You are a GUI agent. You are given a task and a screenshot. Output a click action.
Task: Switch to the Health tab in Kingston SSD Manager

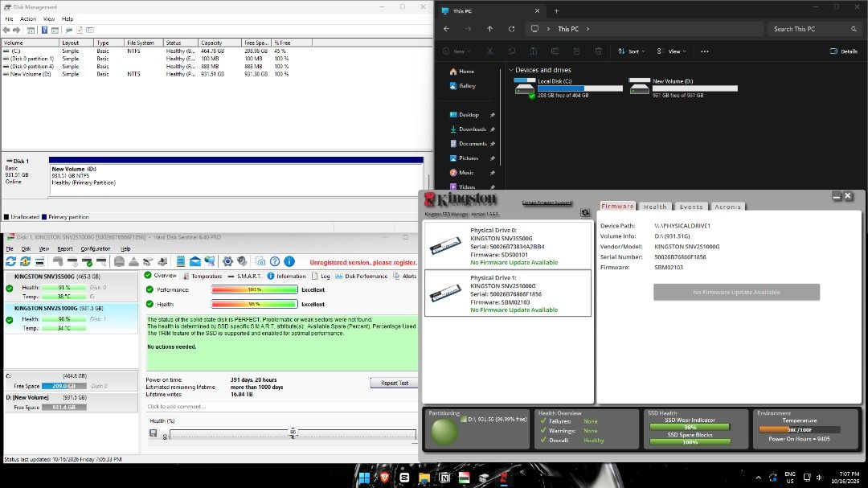[655, 207]
